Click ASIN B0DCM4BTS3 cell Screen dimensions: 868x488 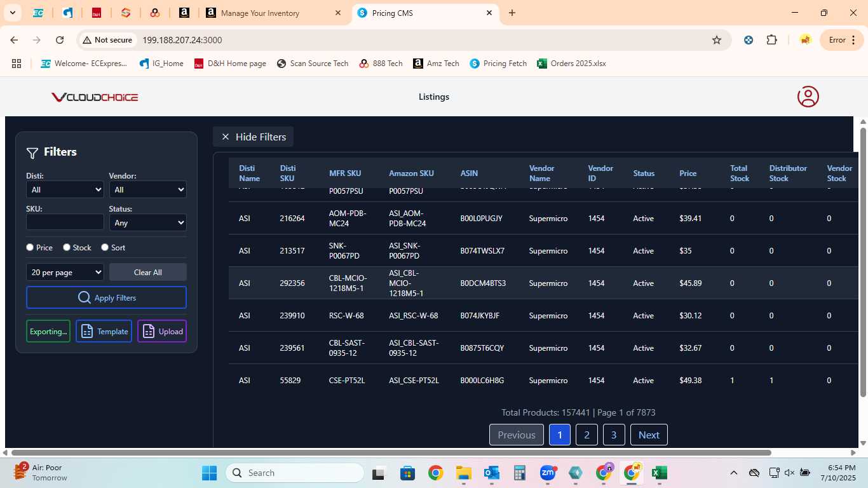point(483,283)
